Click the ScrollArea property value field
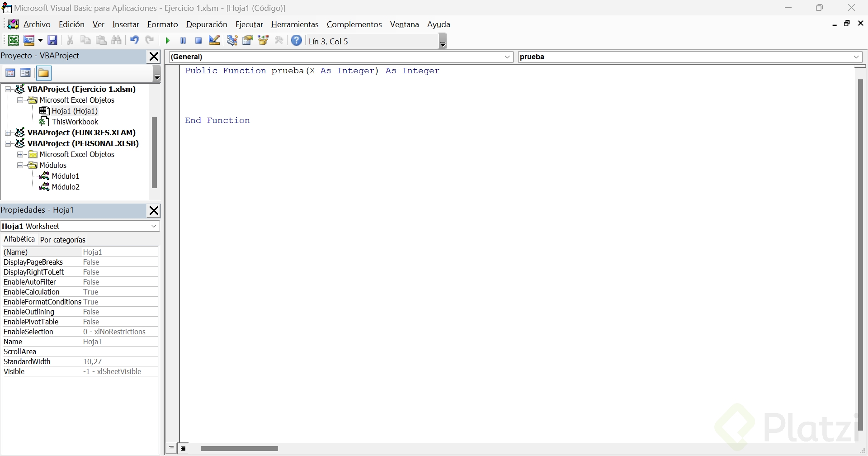The width and height of the screenshot is (868, 456). 120,351
